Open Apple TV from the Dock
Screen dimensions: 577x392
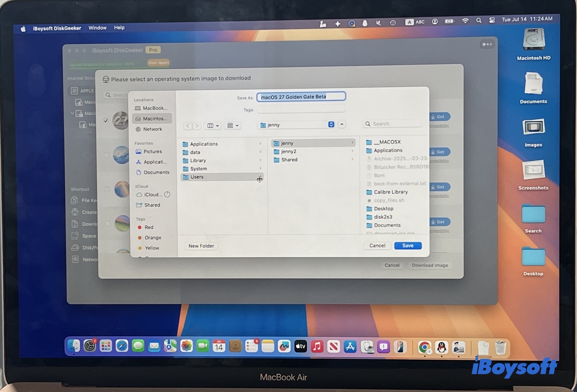coord(300,346)
